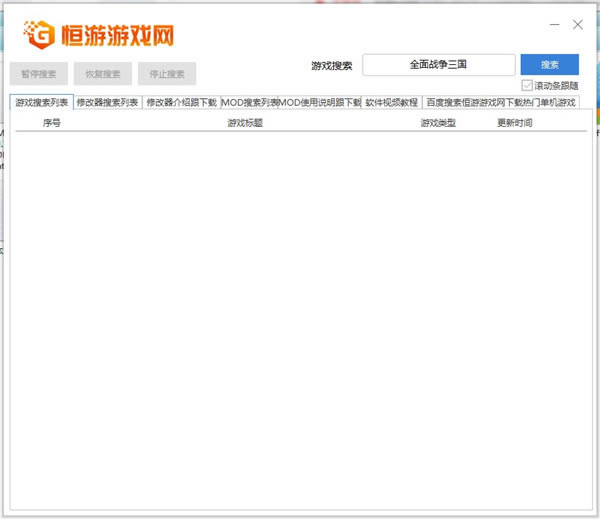Toggle the 滚动条跟随 checkbox
Screen dimensions: 600x519
click(527, 86)
